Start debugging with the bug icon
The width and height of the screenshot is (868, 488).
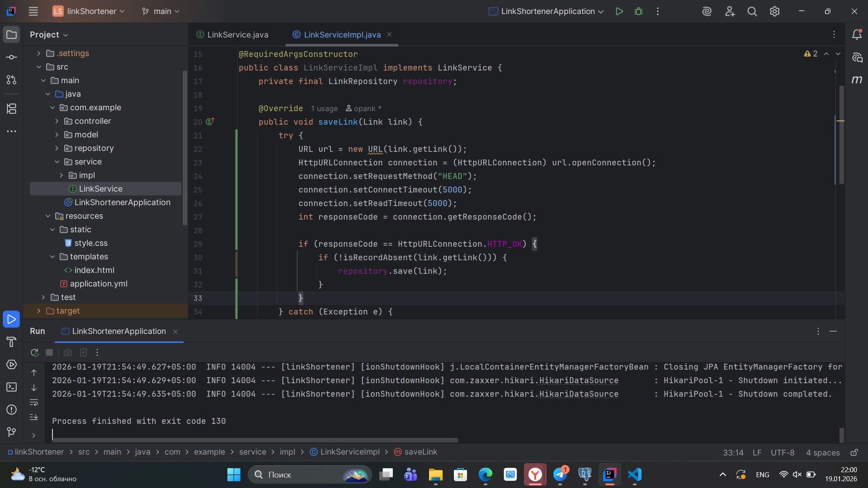(638, 11)
